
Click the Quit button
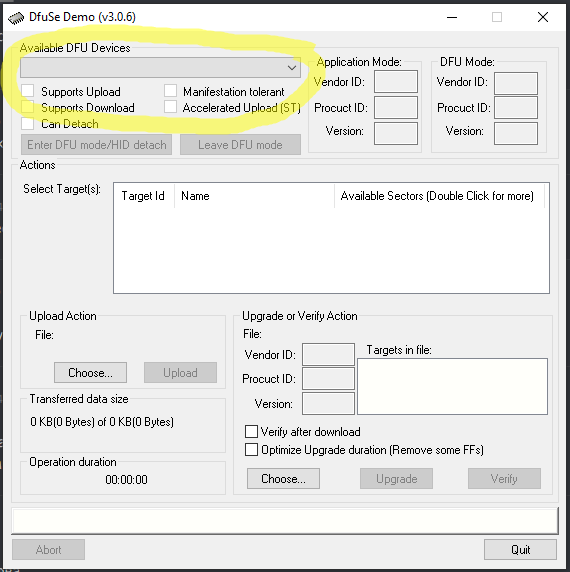(520, 549)
